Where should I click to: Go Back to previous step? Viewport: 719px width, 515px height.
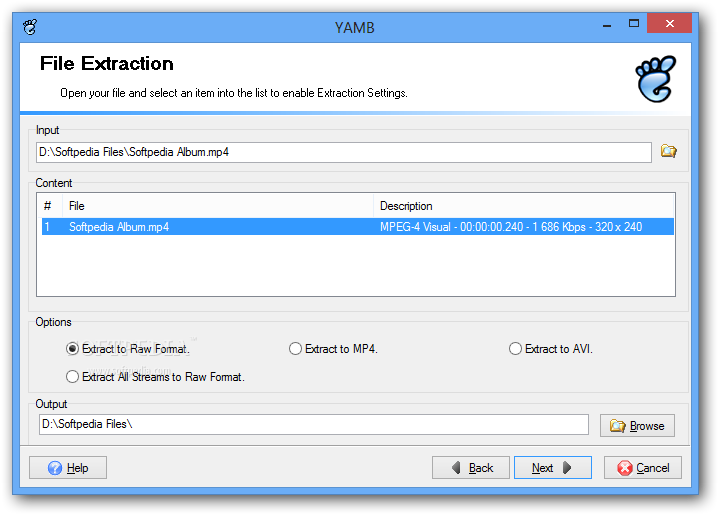coord(470,468)
